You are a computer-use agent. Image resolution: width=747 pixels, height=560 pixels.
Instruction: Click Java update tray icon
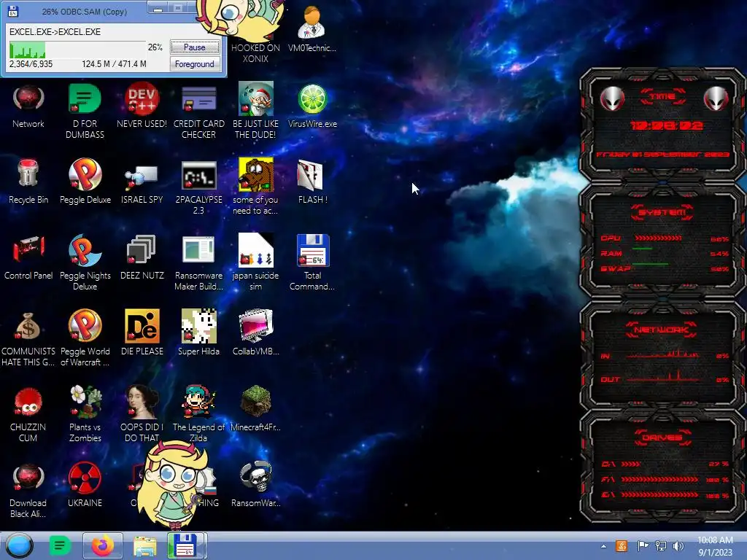point(622,545)
